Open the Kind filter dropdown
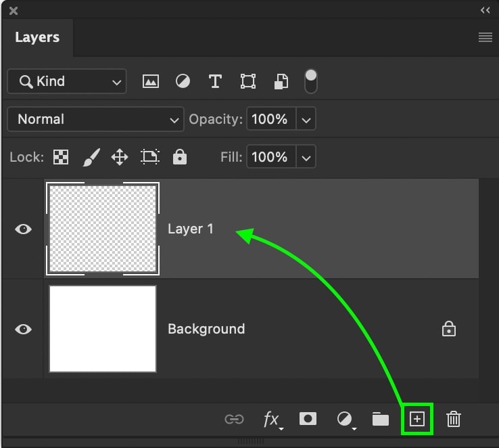499x448 pixels. (x=66, y=82)
